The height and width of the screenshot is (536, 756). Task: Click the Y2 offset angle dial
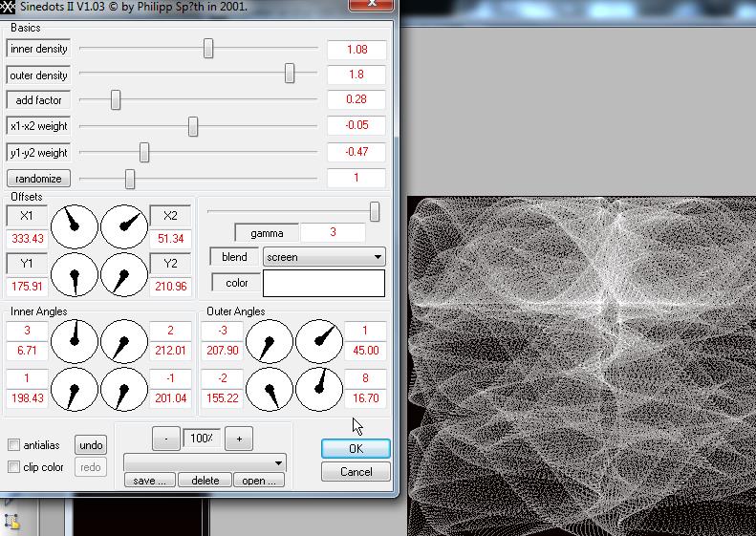point(124,275)
